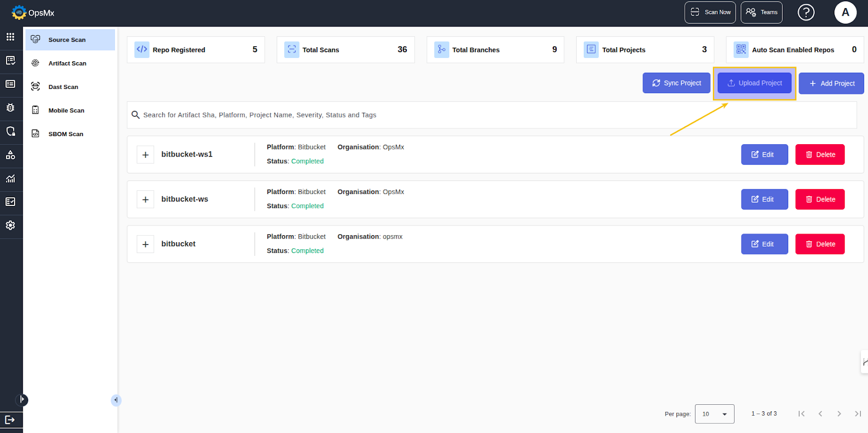Screen dimensions: 868x433
Task: Expand the bitbucket-ws1 project row
Action: (145, 155)
